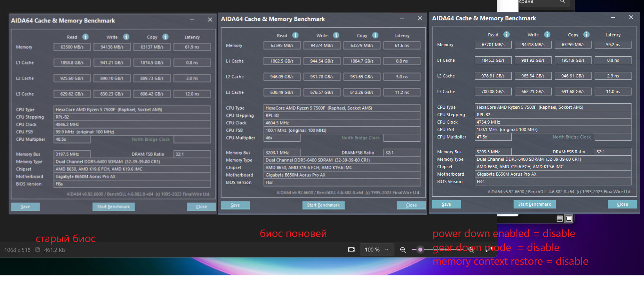Image resolution: width=644 pixels, height=282 pixels.
Task: Click Close in the right AIDA64 window
Action: click(x=622, y=204)
